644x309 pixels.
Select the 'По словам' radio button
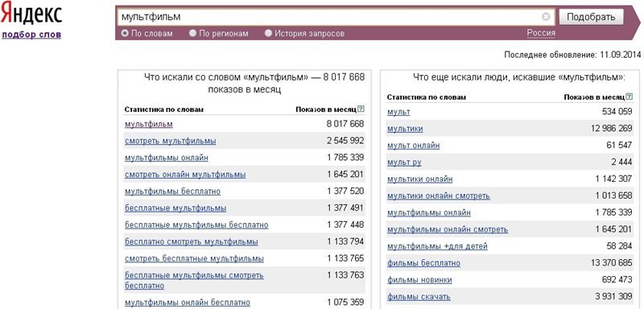[x=125, y=33]
